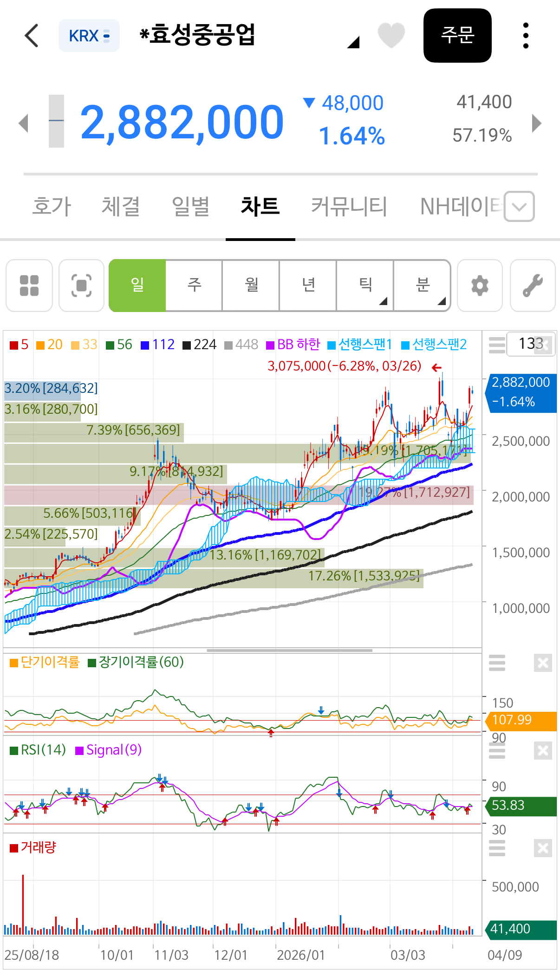The image size is (560, 976).
Task: Edit the candle count field showing 133
Action: point(531,344)
